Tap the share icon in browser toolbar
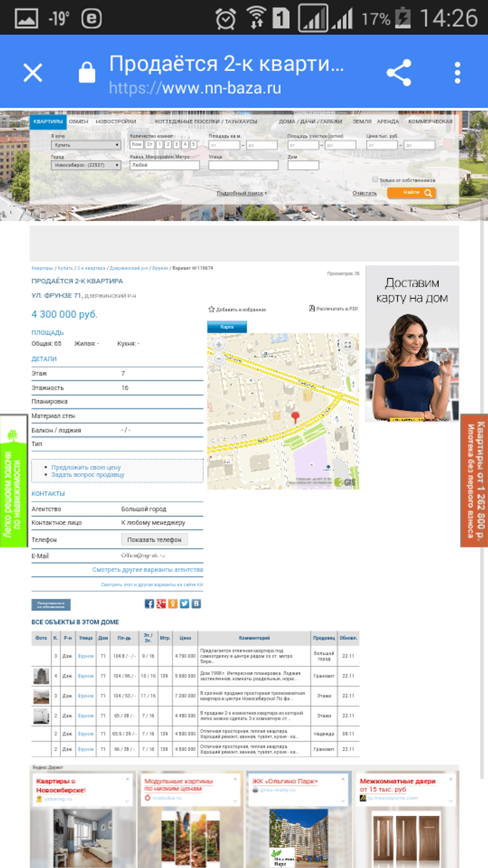This screenshot has height=868, width=488. pyautogui.click(x=399, y=73)
